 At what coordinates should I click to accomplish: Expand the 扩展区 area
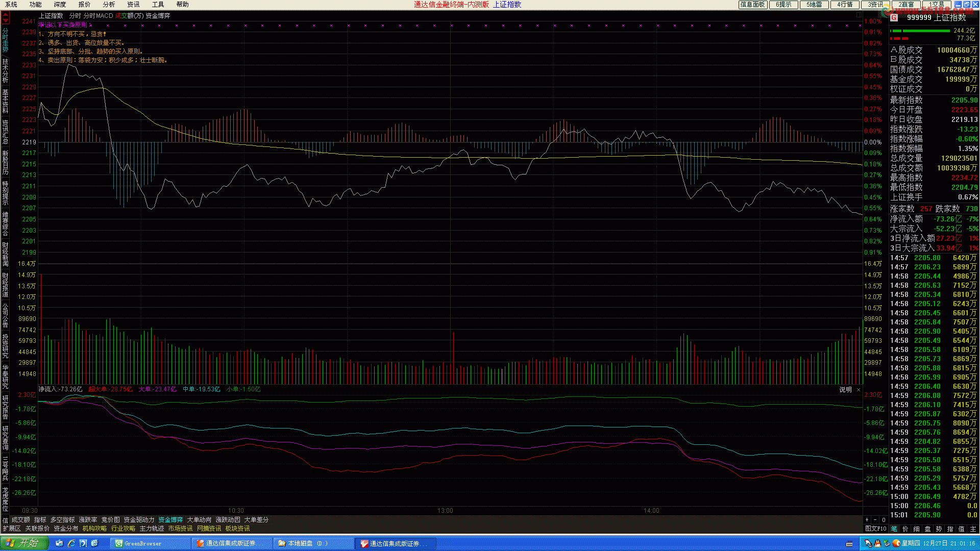(x=12, y=529)
